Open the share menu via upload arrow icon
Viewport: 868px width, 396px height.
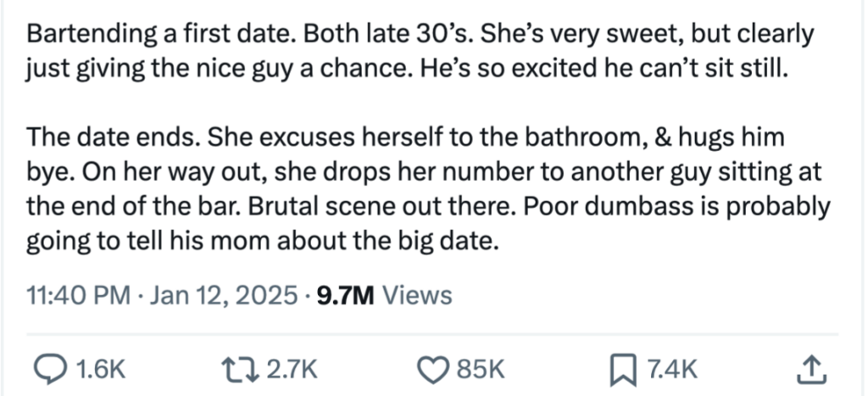point(811,370)
